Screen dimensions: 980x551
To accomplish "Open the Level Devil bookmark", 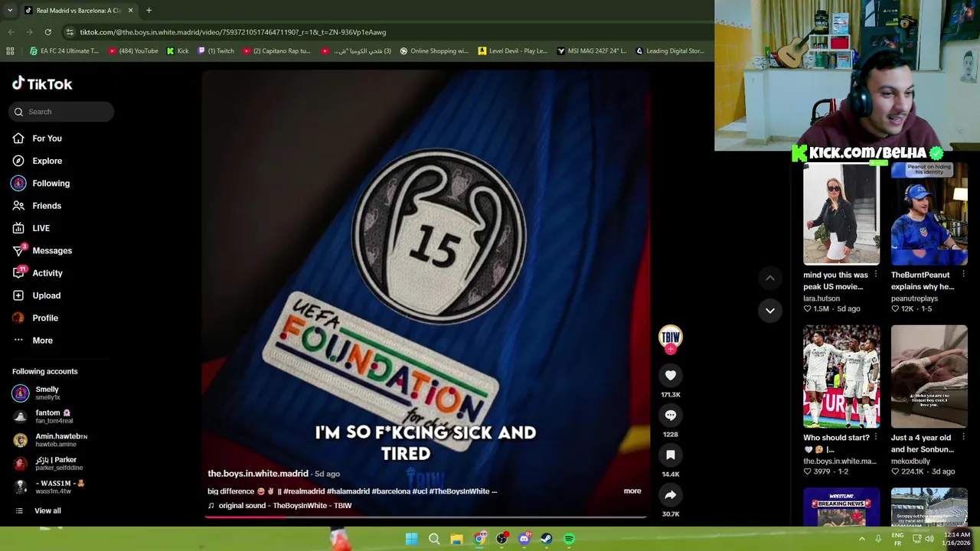I will pos(513,51).
